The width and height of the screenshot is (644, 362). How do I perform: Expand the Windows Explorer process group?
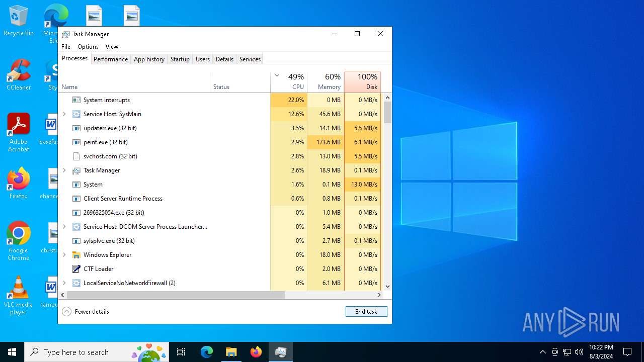pyautogui.click(x=64, y=255)
